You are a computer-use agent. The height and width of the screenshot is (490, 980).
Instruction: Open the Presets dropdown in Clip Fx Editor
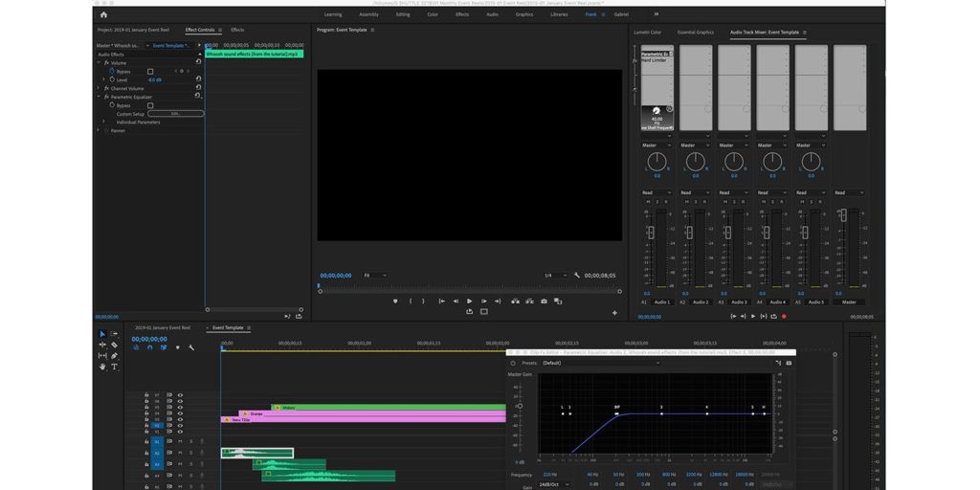pos(600,363)
